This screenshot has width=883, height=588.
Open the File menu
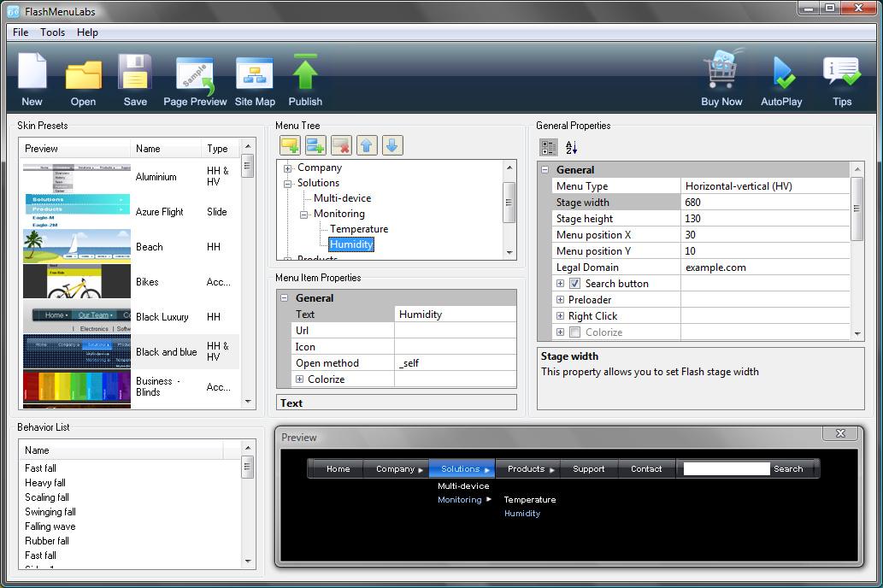coord(21,32)
